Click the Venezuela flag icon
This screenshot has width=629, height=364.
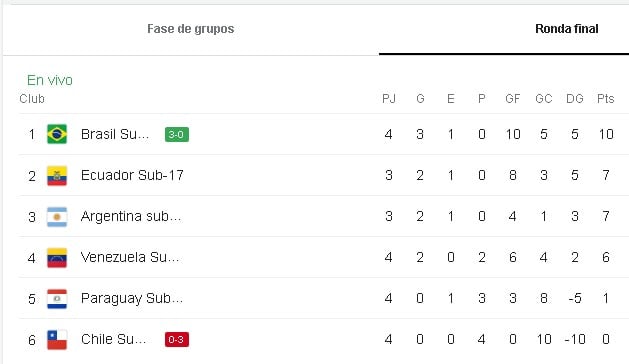click(57, 258)
